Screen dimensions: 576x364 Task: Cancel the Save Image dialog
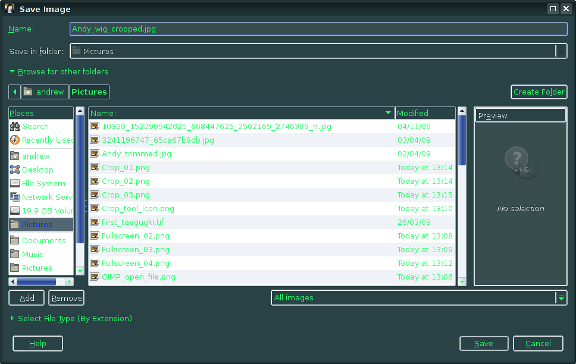[x=538, y=343]
